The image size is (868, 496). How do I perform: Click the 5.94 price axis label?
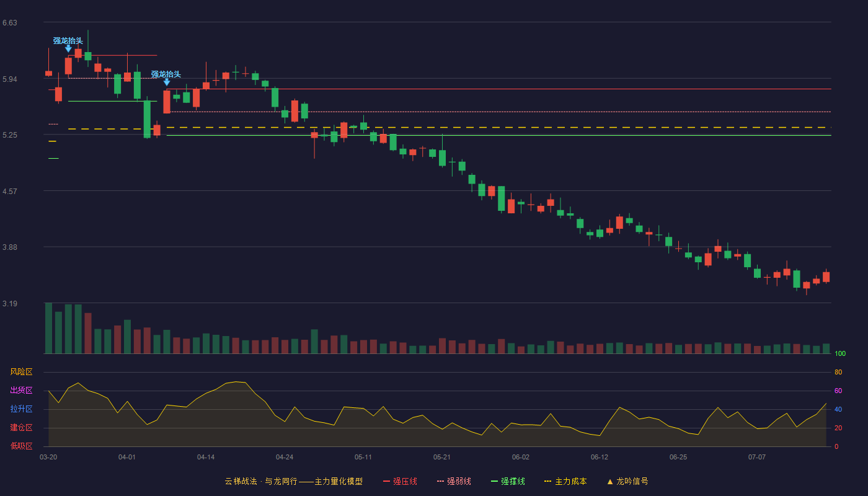[10, 79]
